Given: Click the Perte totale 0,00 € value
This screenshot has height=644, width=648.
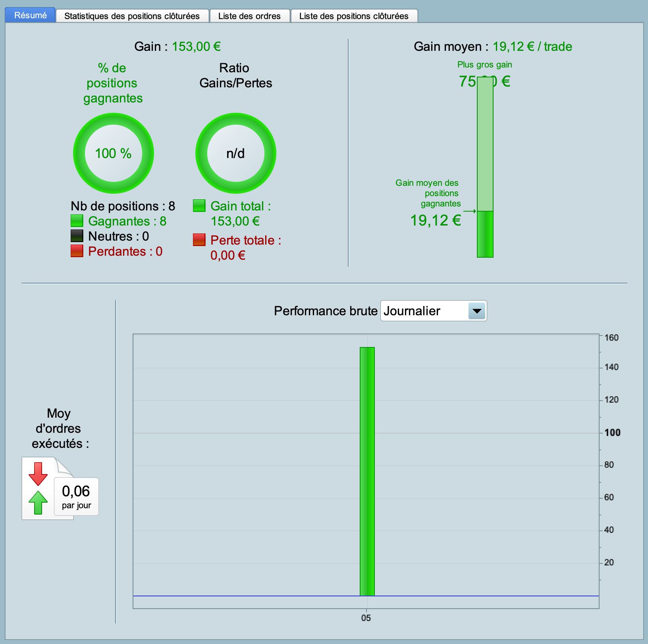Looking at the screenshot, I should (228, 255).
